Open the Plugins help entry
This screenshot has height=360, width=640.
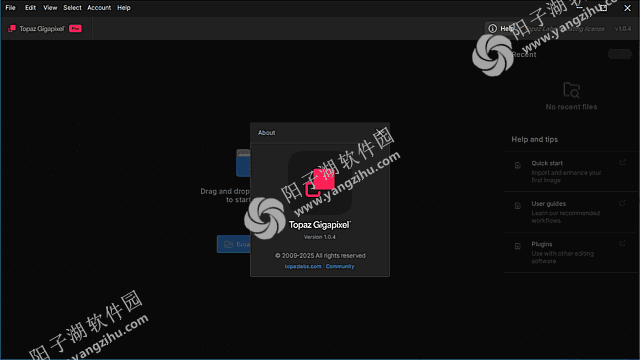click(571, 252)
